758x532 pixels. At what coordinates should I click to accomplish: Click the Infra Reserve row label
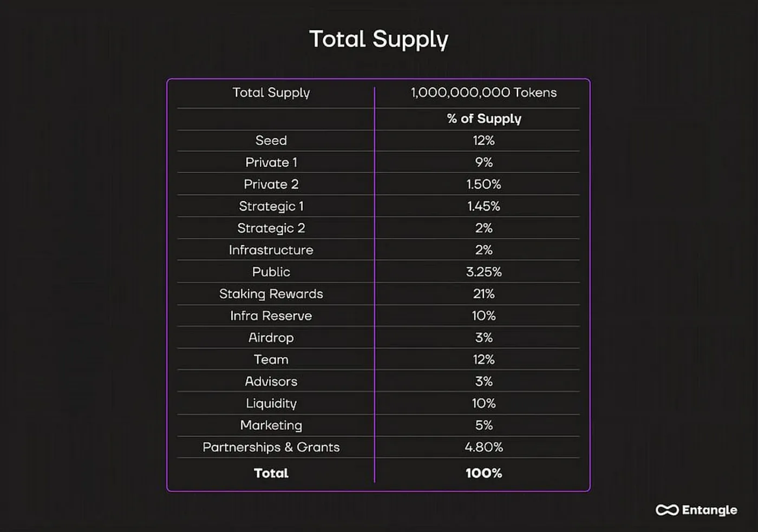(x=271, y=316)
